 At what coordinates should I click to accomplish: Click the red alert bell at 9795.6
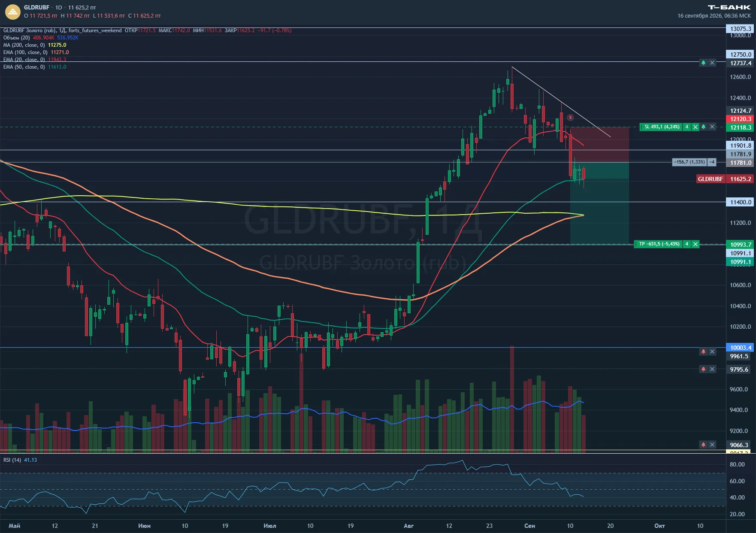coord(703,369)
